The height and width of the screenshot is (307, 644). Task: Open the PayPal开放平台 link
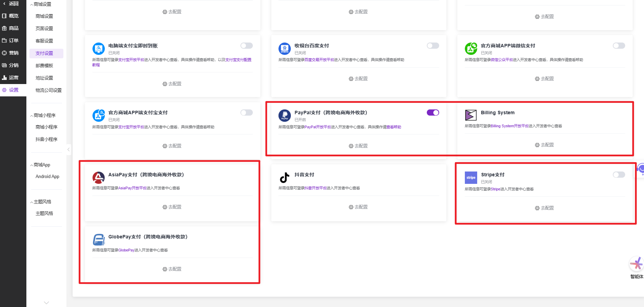coord(318,127)
